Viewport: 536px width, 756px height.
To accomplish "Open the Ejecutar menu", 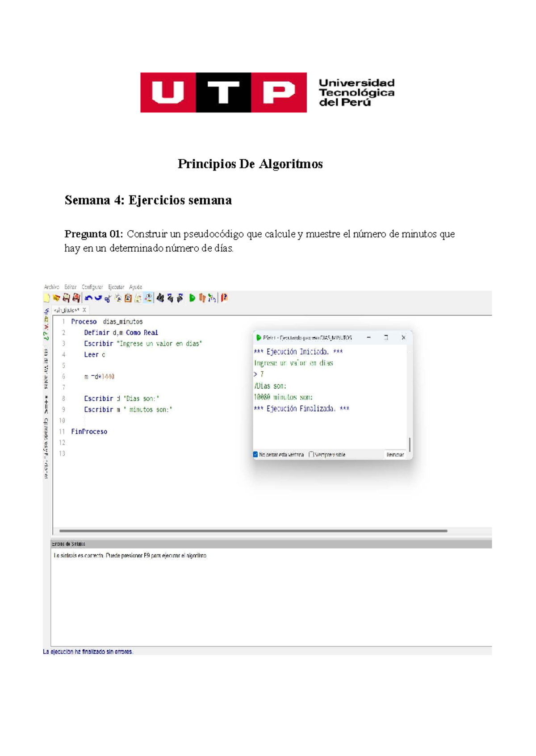I will point(116,287).
